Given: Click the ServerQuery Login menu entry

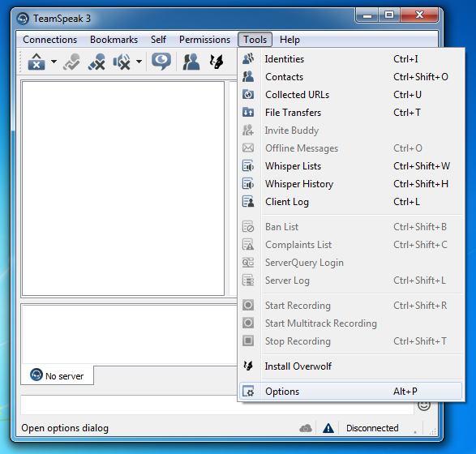Looking at the screenshot, I should pos(350,263).
